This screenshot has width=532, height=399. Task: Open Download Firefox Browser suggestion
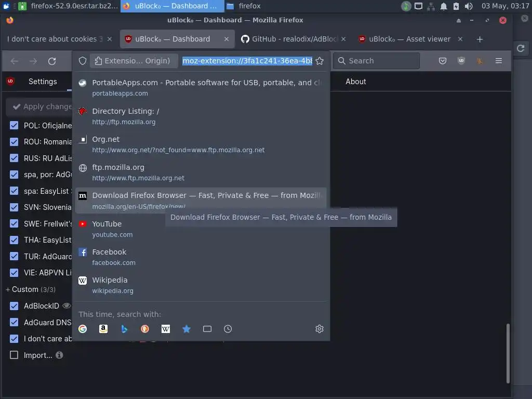coord(201,201)
